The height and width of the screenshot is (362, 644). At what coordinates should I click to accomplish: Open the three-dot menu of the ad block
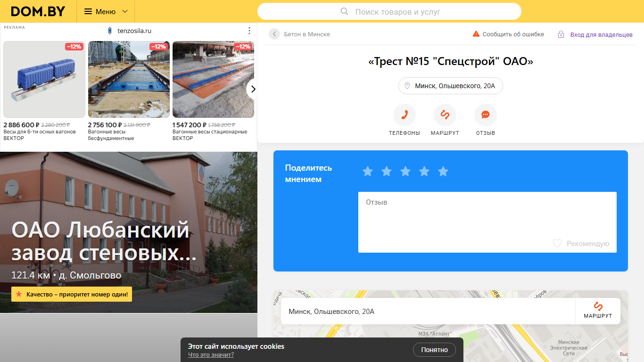[x=249, y=31]
